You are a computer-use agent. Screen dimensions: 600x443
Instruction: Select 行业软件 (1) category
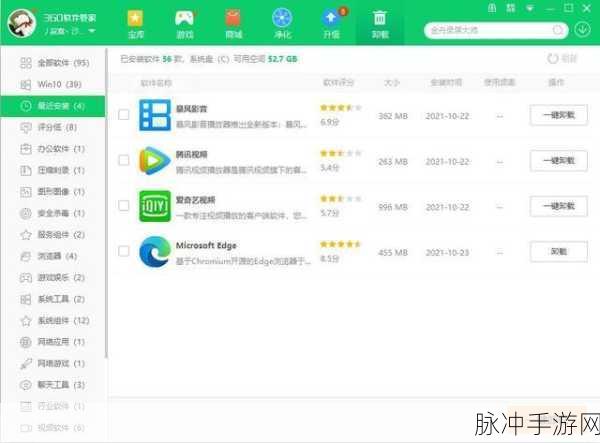pyautogui.click(x=53, y=406)
